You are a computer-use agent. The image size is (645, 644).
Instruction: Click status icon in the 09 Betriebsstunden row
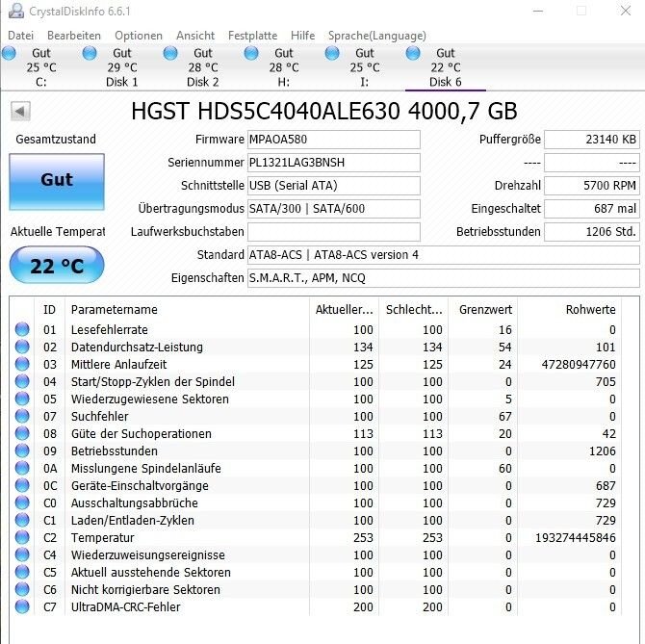[22, 451]
